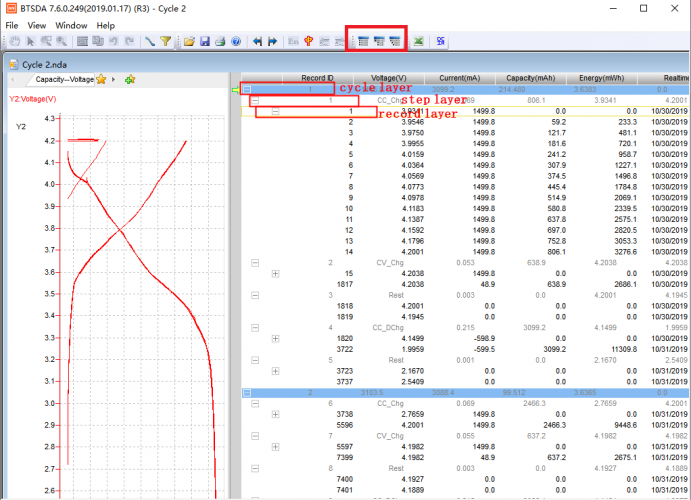Click the Energy(mWh) column header
This screenshot has width=691, height=500.
(x=602, y=78)
